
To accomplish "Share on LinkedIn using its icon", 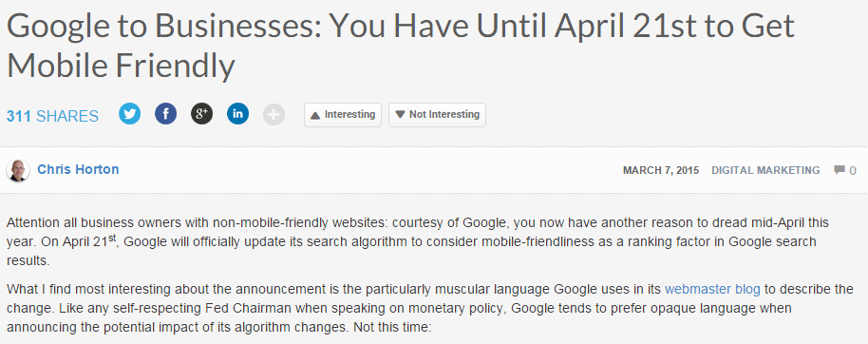I will pos(237,114).
